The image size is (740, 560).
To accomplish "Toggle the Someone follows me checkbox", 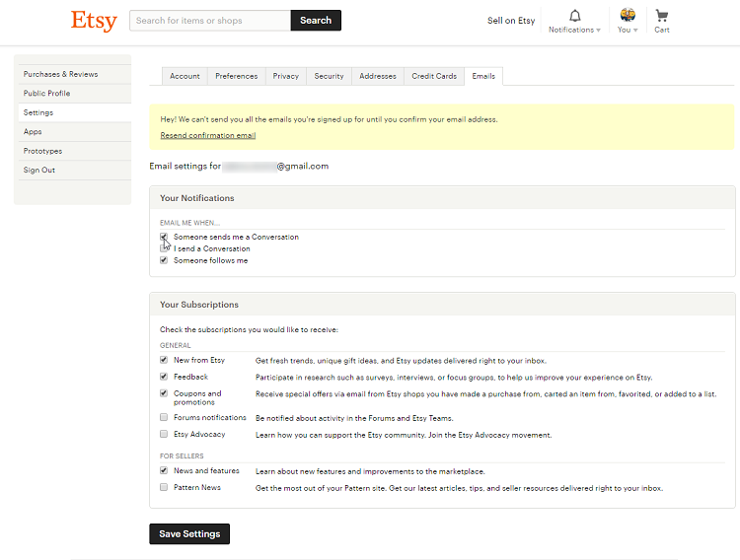I will pyautogui.click(x=164, y=261).
